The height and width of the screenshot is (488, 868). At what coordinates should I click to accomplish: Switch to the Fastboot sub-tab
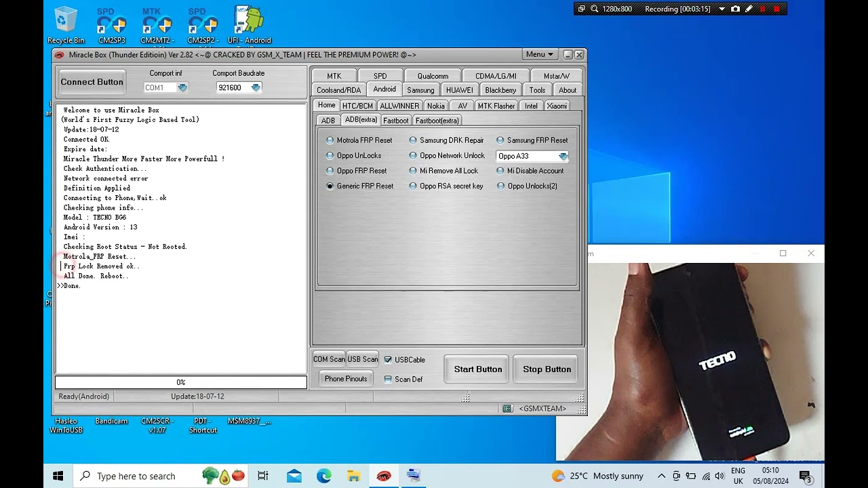click(x=395, y=121)
